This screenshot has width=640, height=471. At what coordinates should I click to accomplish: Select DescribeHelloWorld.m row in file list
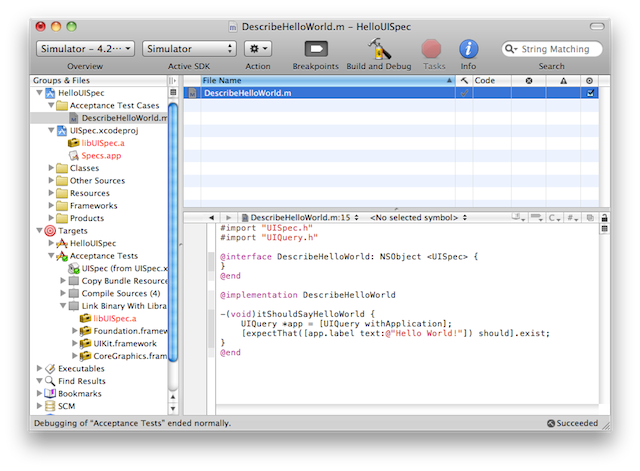(391, 93)
